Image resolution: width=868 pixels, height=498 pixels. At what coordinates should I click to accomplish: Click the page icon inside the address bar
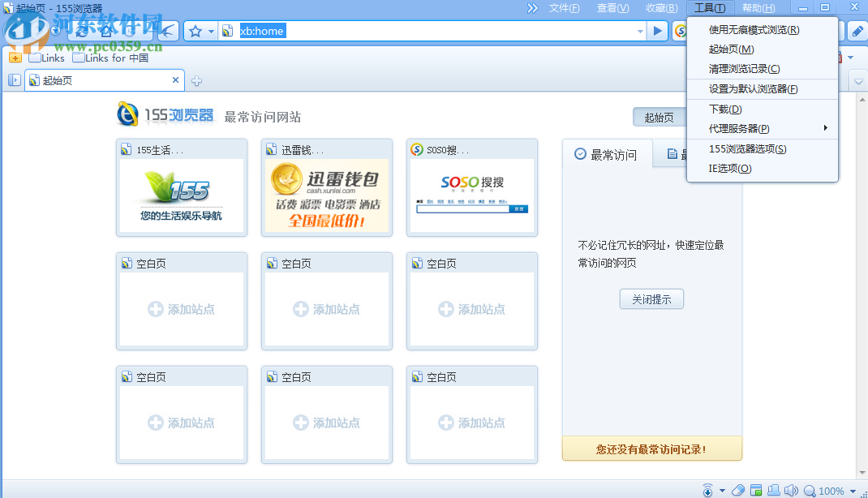[x=227, y=31]
